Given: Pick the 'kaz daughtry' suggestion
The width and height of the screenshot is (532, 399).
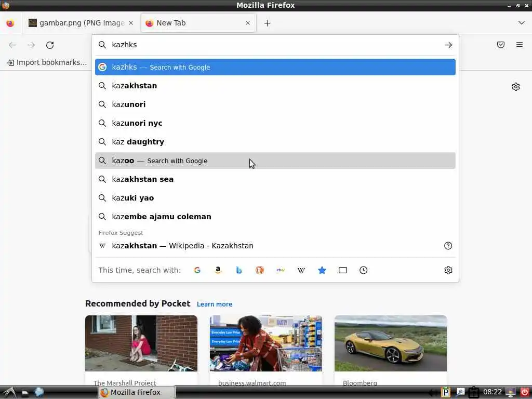Looking at the screenshot, I should coord(275,142).
